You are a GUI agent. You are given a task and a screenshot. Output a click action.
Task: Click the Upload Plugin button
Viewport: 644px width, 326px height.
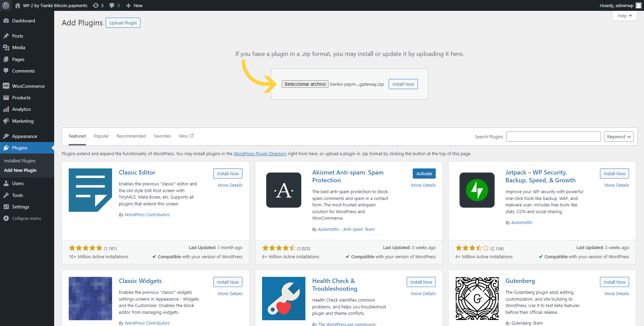click(123, 23)
